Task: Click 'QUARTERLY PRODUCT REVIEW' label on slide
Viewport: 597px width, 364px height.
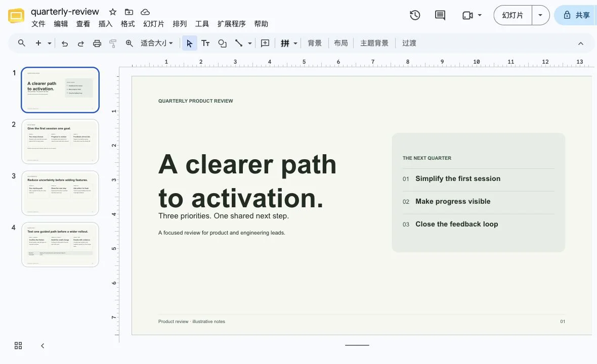Action: click(x=195, y=101)
